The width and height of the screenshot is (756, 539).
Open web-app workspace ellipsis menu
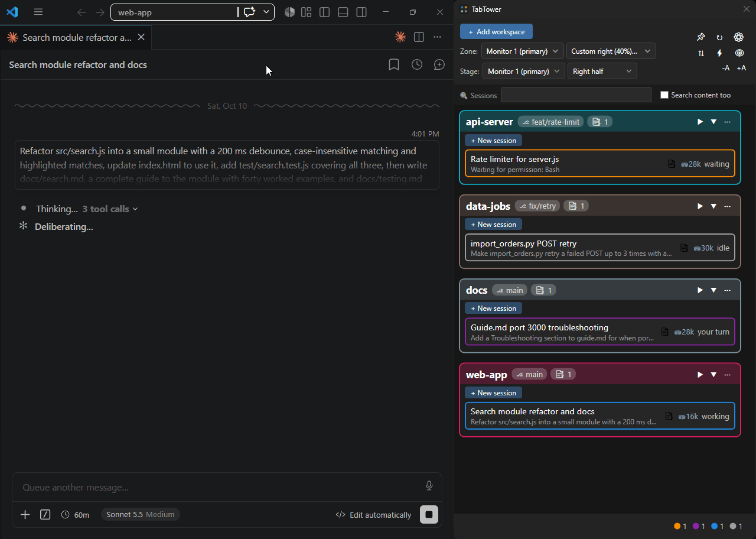click(x=728, y=374)
